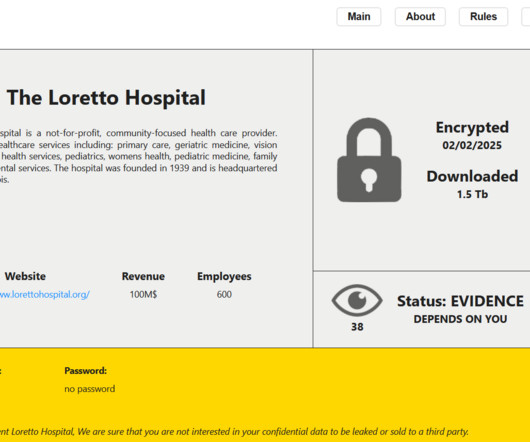The height and width of the screenshot is (442, 530).
Task: Select the Revenue column header
Action: coord(143,276)
